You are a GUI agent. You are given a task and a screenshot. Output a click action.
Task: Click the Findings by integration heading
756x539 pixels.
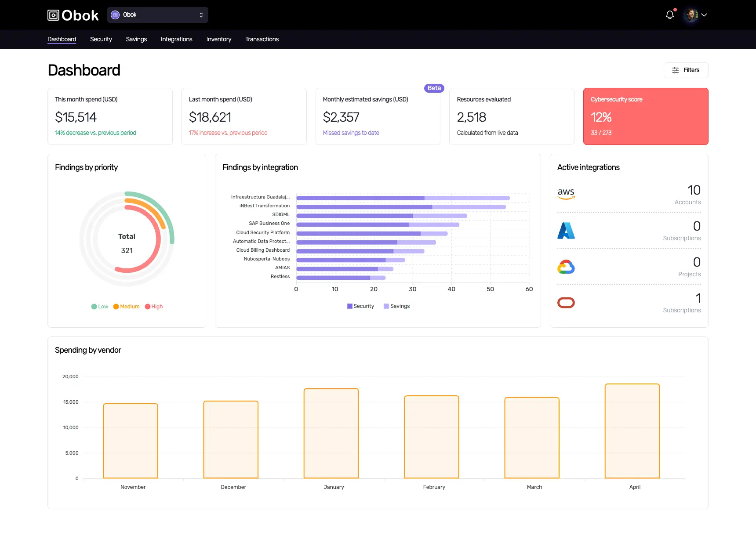coord(260,167)
